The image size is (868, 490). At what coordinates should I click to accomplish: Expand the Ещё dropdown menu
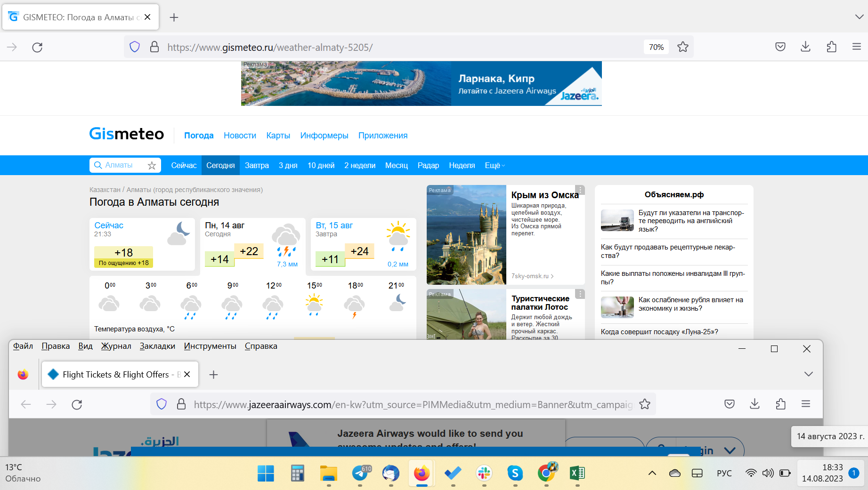coord(495,166)
